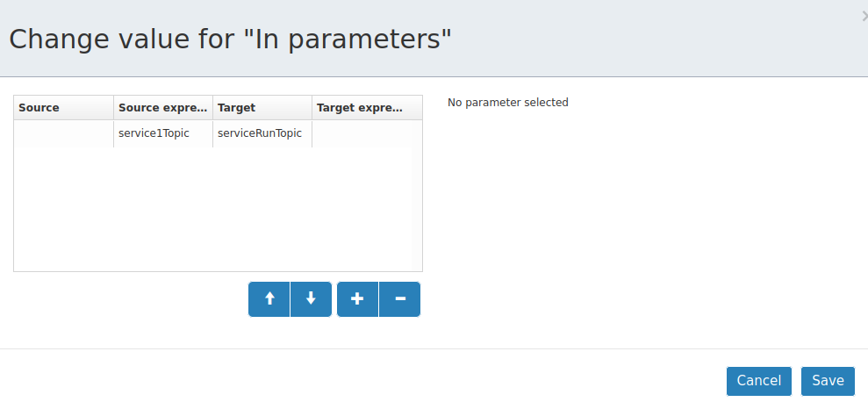Close the dialog using the top-right X
Viewport: 868px width, 409px height.
click(864, 18)
